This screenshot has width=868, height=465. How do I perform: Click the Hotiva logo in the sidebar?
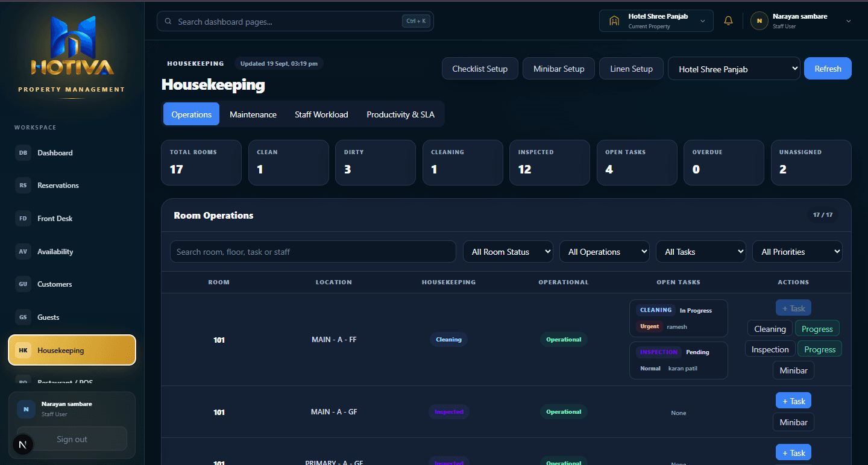click(x=72, y=46)
